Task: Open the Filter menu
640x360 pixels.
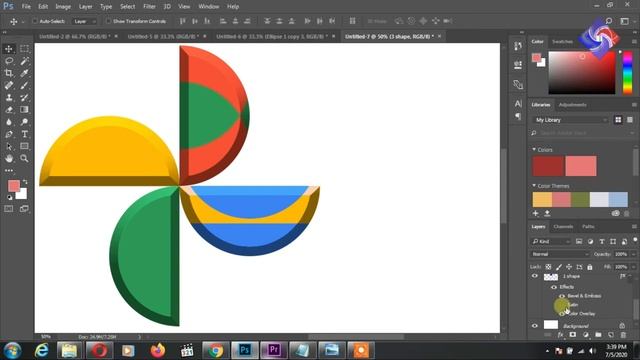Action: (x=149, y=7)
